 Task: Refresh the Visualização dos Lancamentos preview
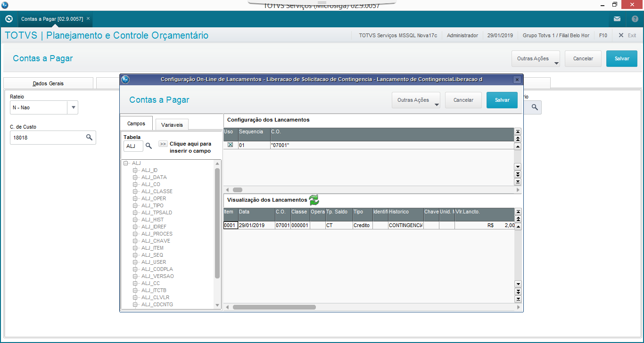click(314, 200)
